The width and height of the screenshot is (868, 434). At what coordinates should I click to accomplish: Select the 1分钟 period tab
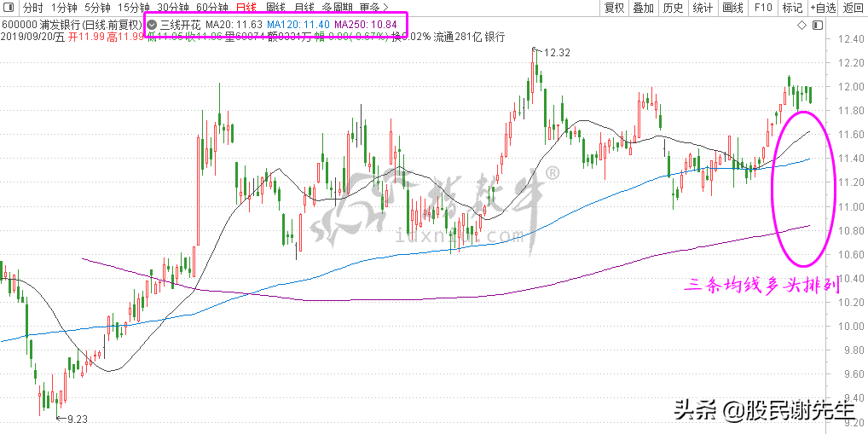(x=64, y=8)
